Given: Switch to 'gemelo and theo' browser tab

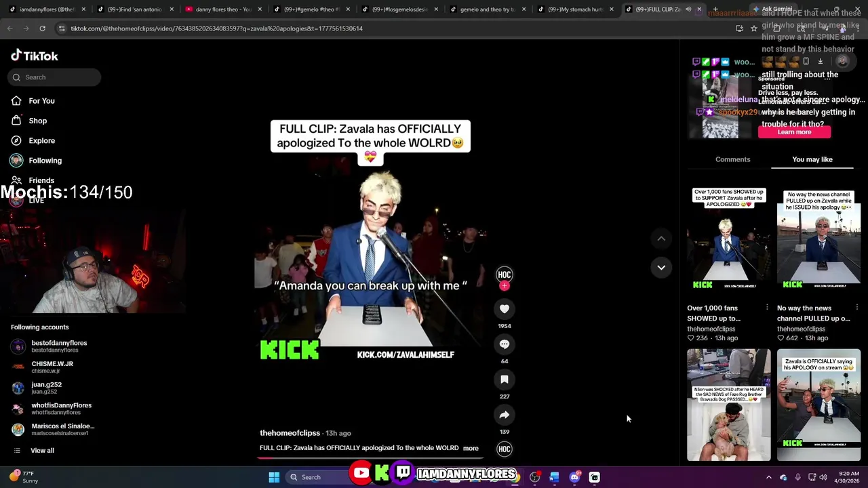Looking at the screenshot, I should point(488,9).
